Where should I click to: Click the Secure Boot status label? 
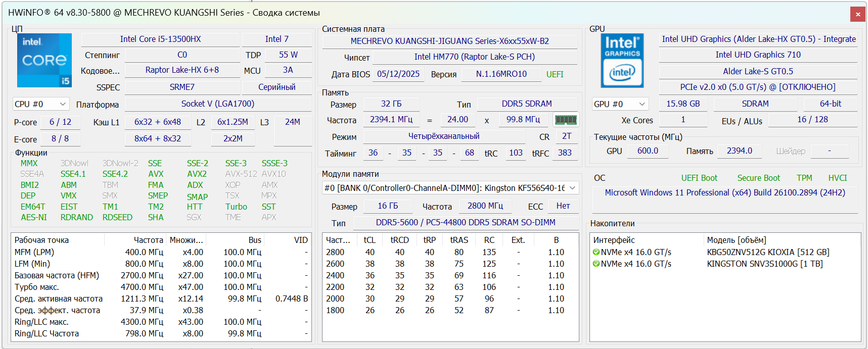(x=758, y=178)
